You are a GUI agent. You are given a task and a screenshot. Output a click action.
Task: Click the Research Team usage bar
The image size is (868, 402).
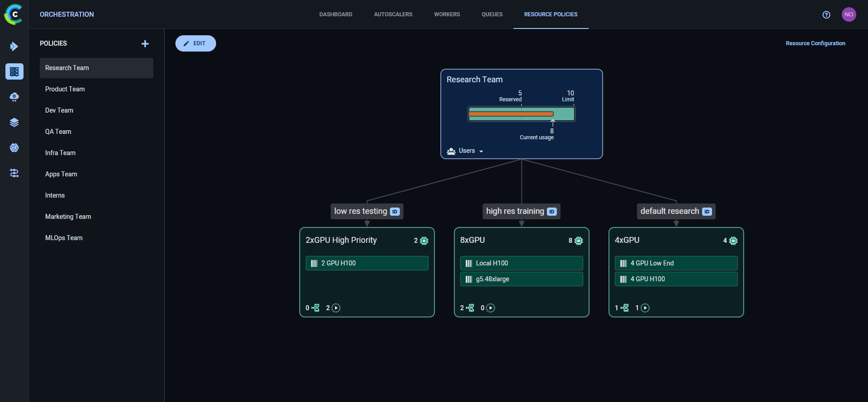521,114
